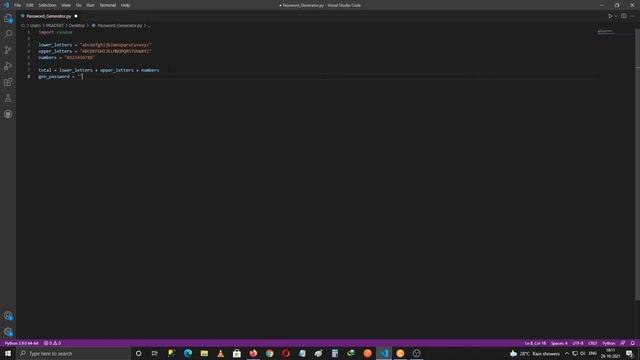Open run options dropdown arrow beside play icon
640x360 pixels.
point(616,16)
